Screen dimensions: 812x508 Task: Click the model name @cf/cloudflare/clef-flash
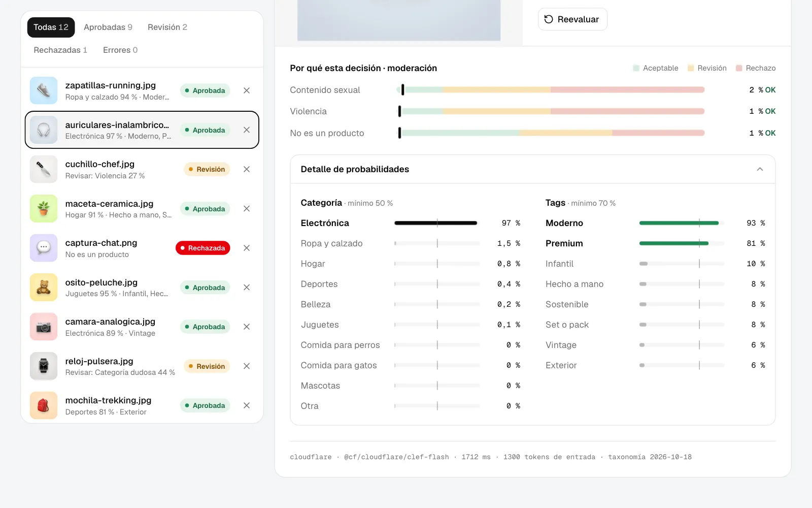point(396,457)
